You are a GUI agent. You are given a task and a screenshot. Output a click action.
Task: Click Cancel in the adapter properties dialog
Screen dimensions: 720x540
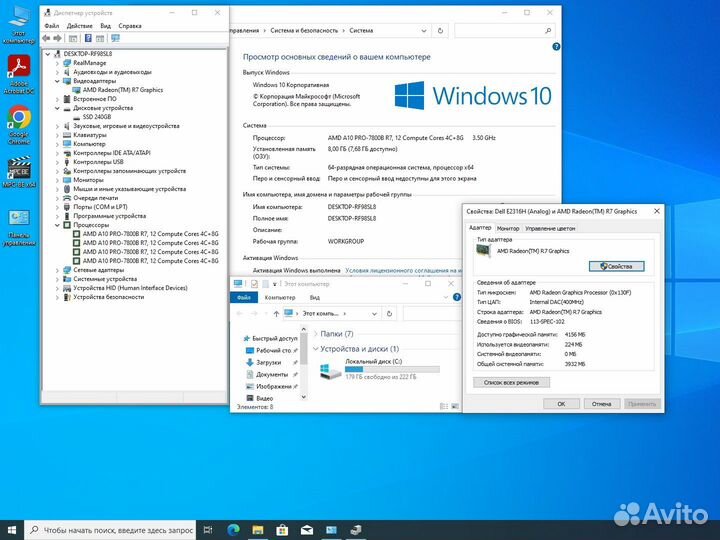pos(602,404)
